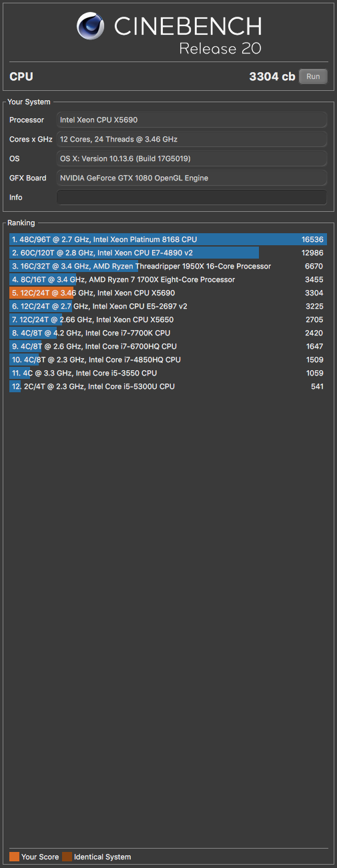The image size is (337, 868).
Task: Click the GFX Board field
Action: point(192,178)
